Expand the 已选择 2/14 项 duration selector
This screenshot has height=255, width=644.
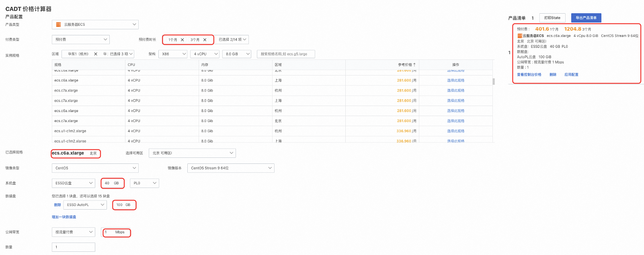click(232, 39)
